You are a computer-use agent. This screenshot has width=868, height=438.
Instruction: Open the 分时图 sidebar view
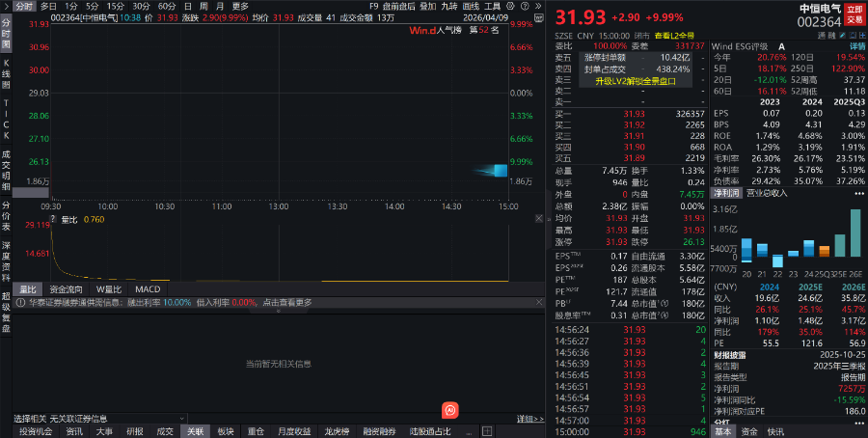coord(6,32)
